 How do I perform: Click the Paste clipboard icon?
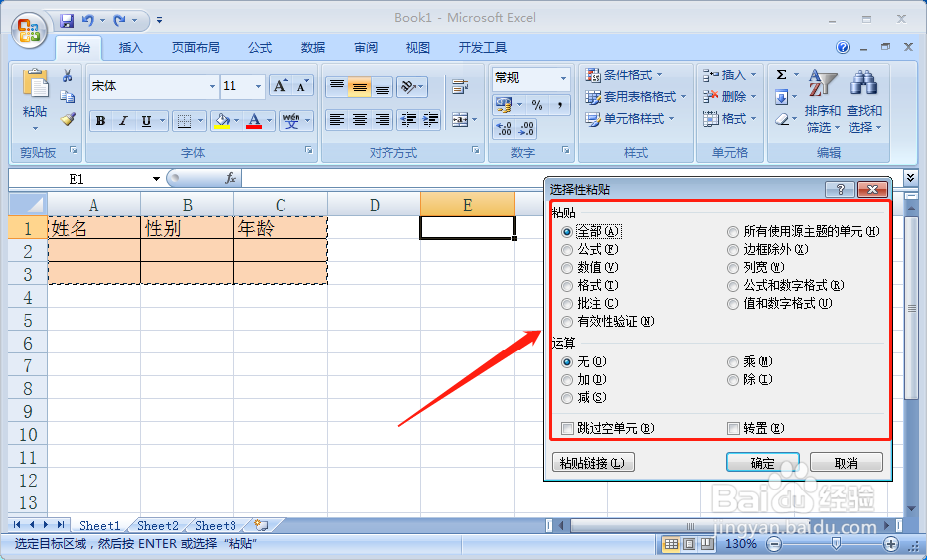click(x=35, y=84)
